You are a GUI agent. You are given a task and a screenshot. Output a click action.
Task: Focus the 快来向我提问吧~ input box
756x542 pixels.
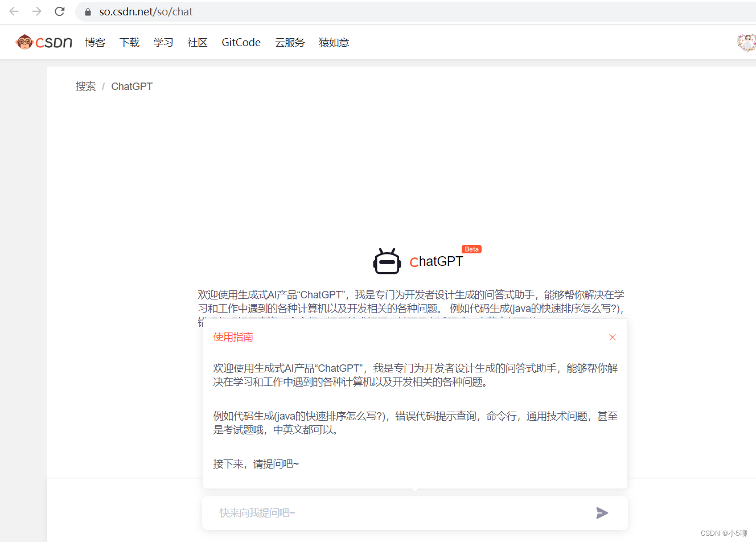coord(415,513)
